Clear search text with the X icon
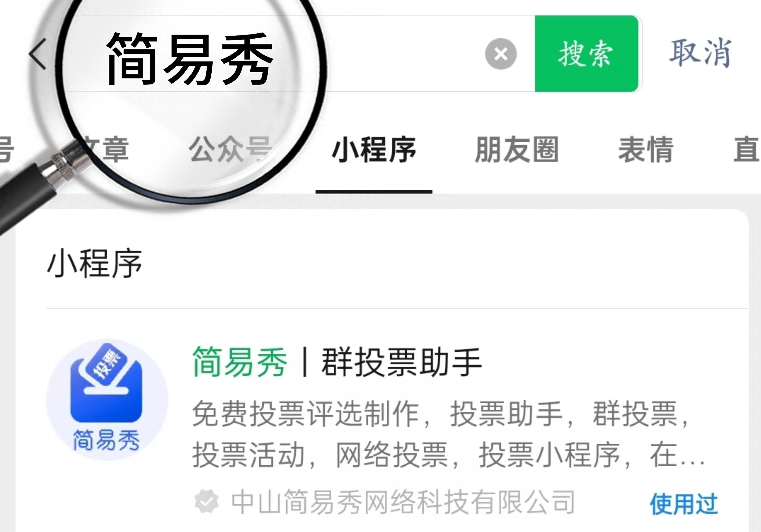This screenshot has height=532, width=761. (x=500, y=54)
